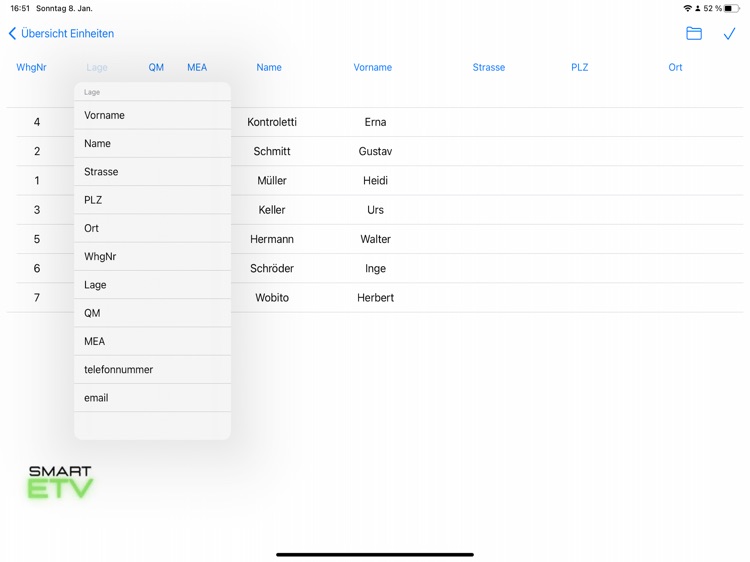The width and height of the screenshot is (750, 562).
Task: Select unit number 5 in Hermann row
Action: click(x=37, y=239)
